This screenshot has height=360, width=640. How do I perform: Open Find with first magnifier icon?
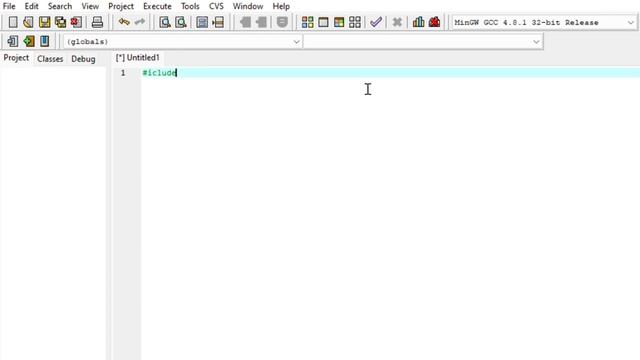pos(165,22)
